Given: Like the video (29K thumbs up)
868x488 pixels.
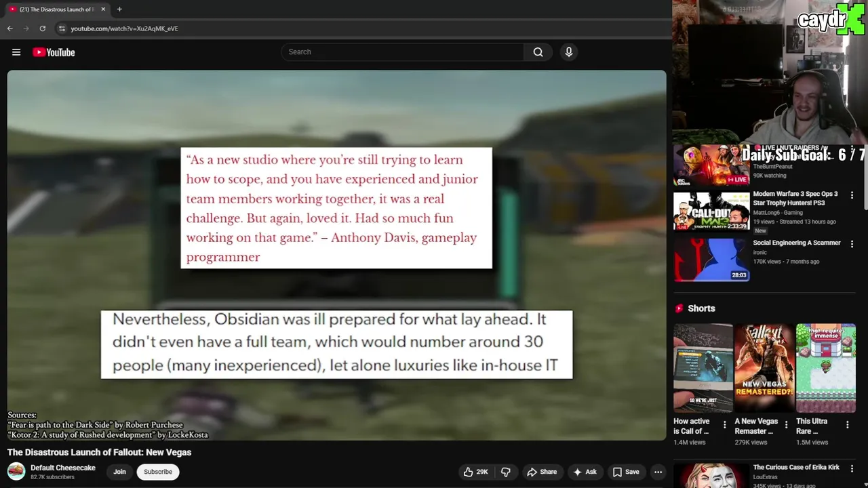Looking at the screenshot, I should [475, 472].
